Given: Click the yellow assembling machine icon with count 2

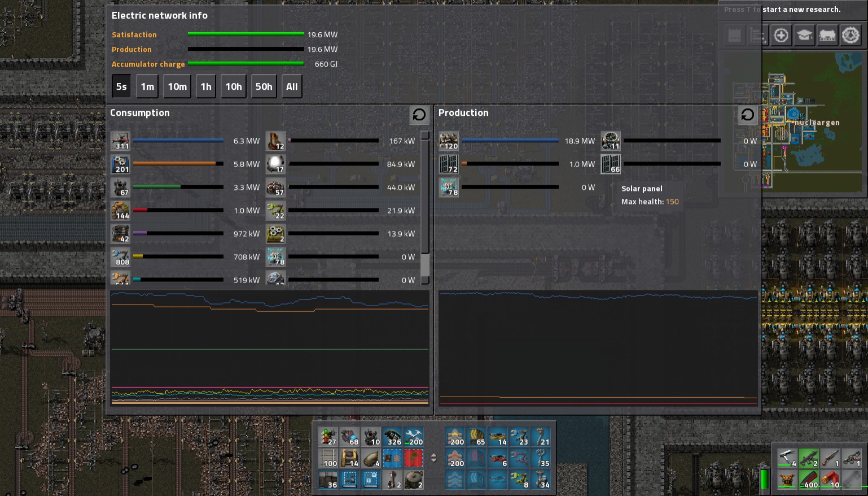Looking at the screenshot, I should pyautogui.click(x=275, y=233).
